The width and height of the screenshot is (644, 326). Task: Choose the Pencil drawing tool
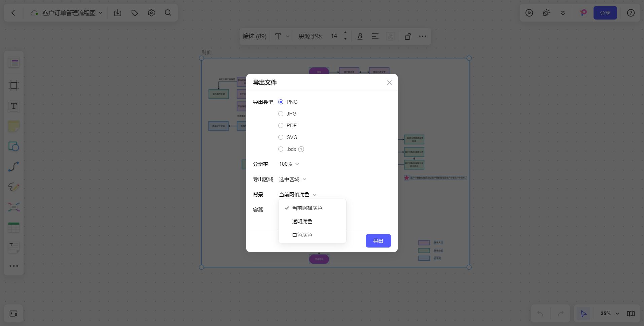pyautogui.click(x=14, y=187)
